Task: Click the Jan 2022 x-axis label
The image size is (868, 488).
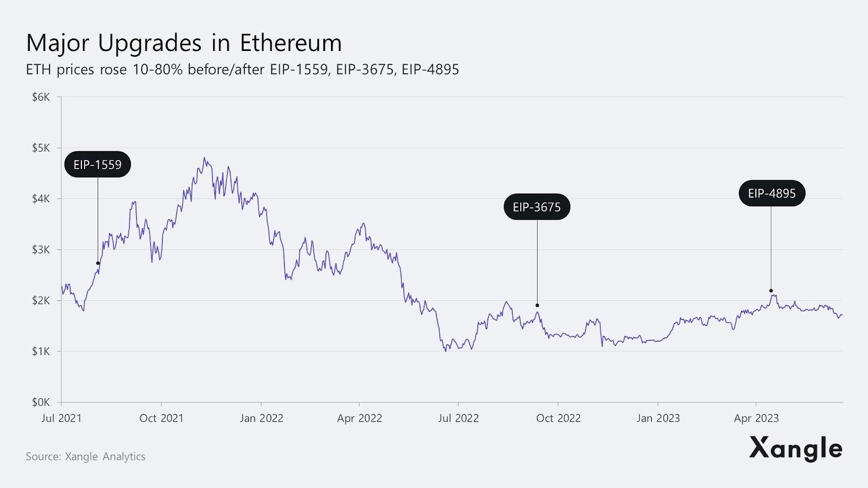Action: click(261, 418)
